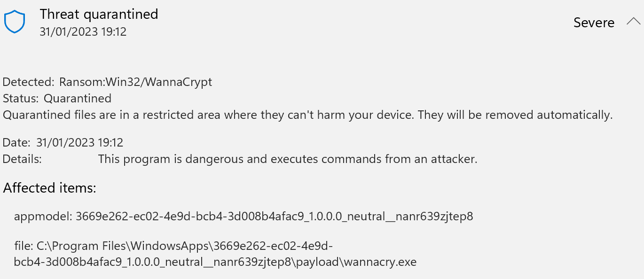Screen dimensions: 644x279
Task: Click the Affected items heading
Action: [50, 188]
